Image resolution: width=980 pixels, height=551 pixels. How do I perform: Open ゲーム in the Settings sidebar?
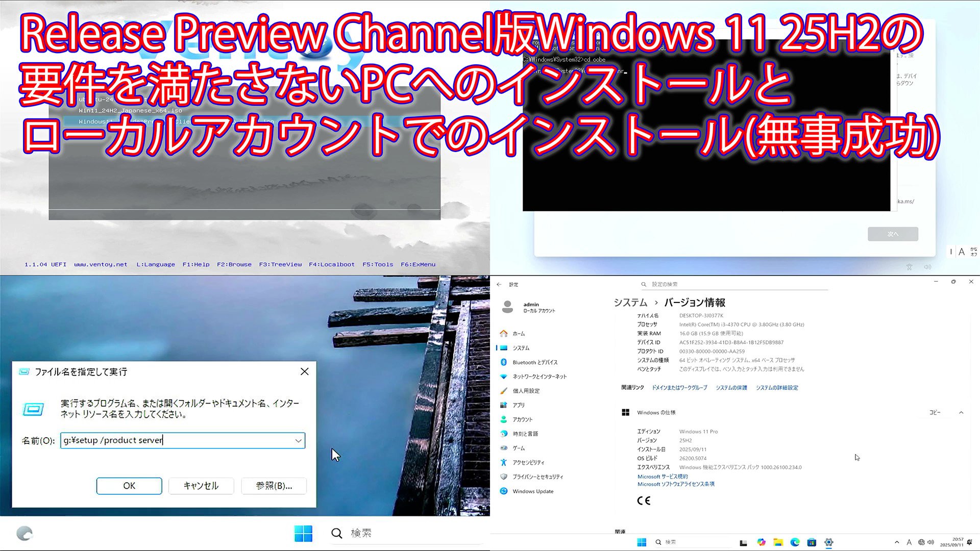tap(512, 448)
